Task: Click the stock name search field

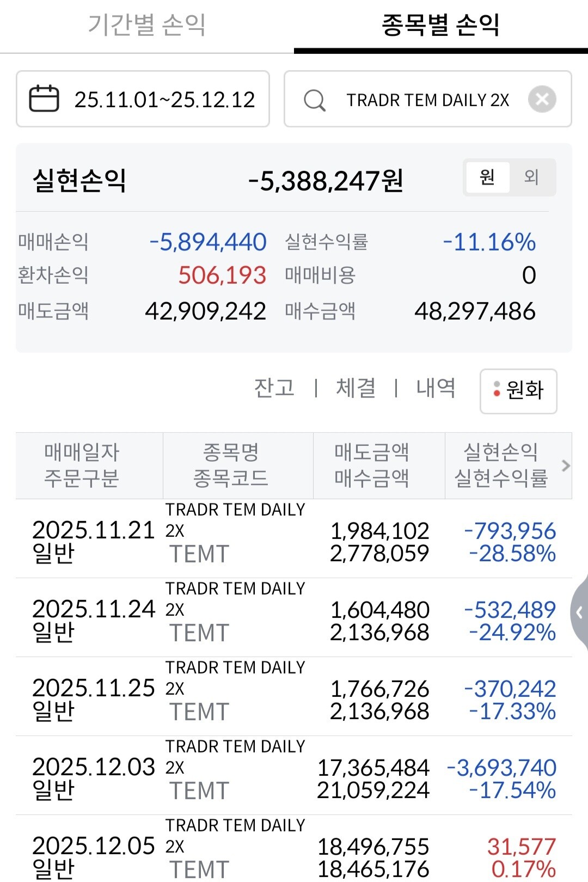Action: click(428, 100)
